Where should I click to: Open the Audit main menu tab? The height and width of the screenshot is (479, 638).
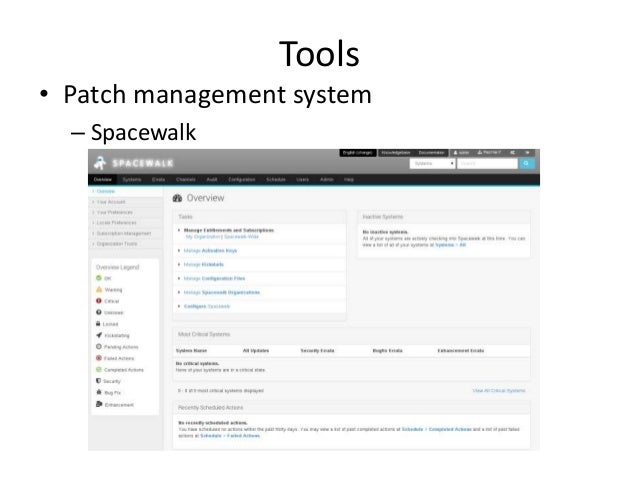point(212,179)
